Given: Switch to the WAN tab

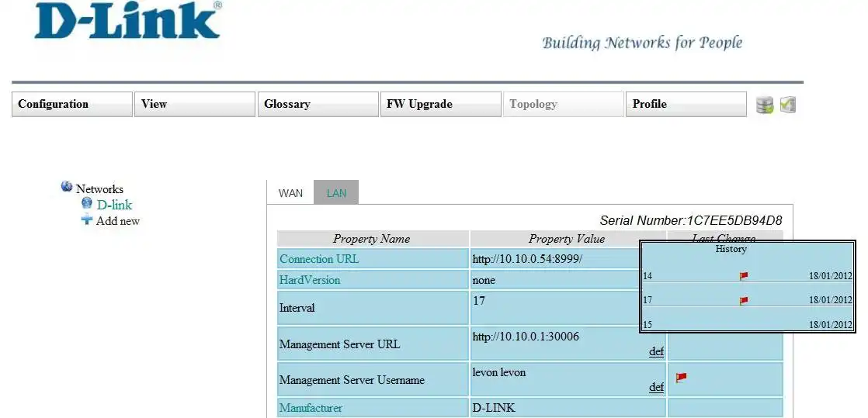Looking at the screenshot, I should 290,193.
